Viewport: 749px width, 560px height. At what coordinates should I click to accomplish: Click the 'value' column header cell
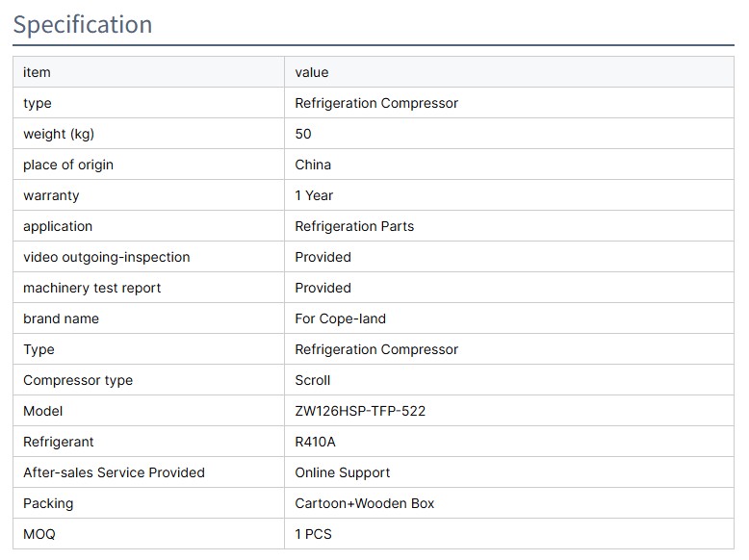[x=312, y=72]
